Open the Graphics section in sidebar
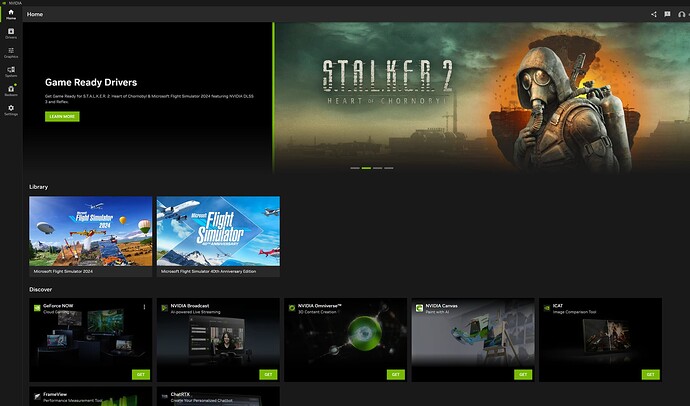Viewport: 690px width, 406px height. 11,53
